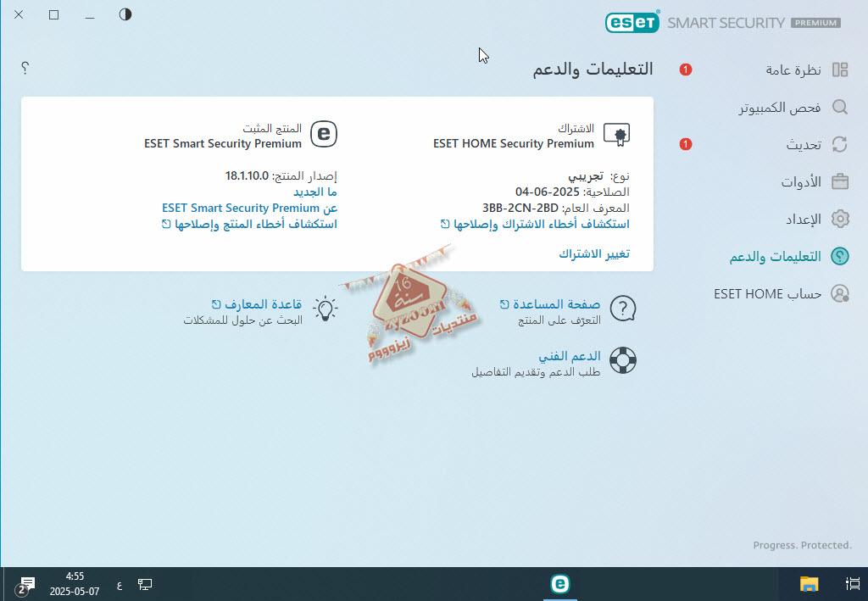Click the ESET HOME Security Premium subscription name

514,144
